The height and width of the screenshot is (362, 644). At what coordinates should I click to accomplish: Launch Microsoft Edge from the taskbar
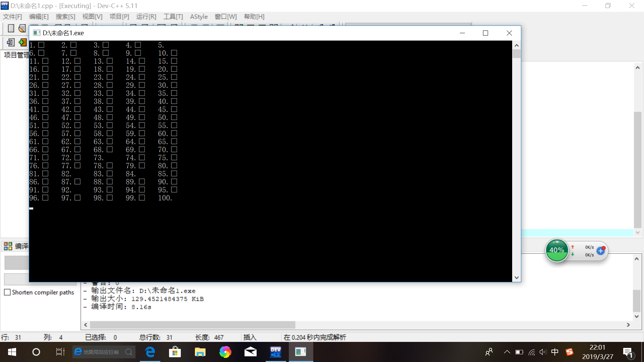(150, 352)
